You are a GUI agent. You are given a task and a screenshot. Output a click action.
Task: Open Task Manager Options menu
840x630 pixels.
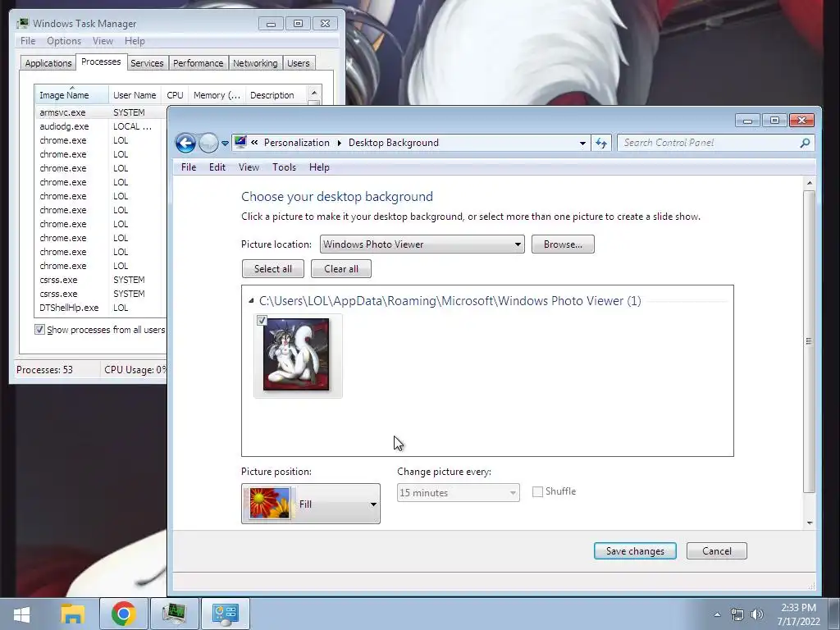64,41
